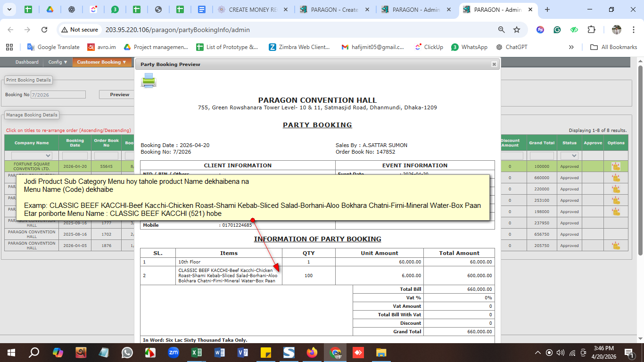This screenshot has height=362, width=644.
Task: Open the Chrome extensions puzzle icon
Action: 591,30
